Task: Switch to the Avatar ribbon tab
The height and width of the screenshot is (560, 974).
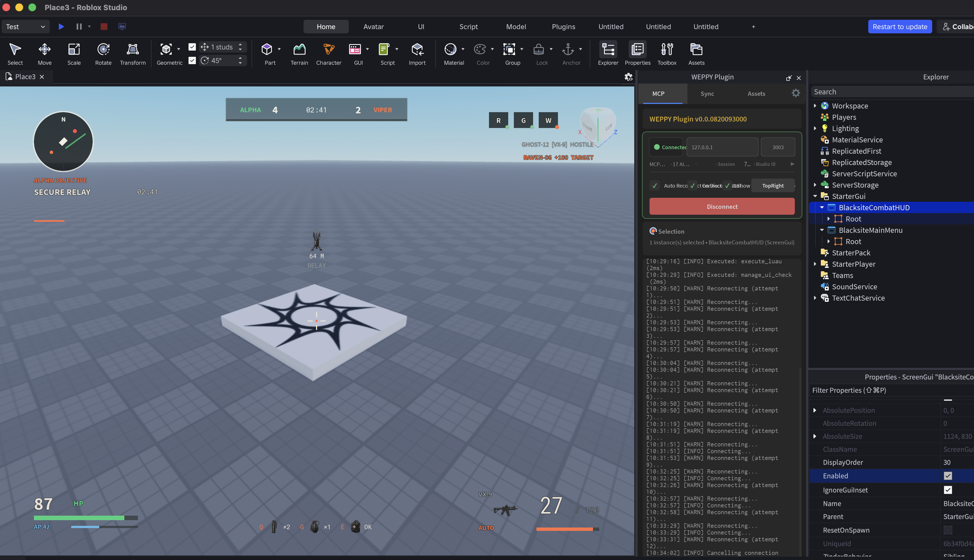Action: click(x=373, y=27)
